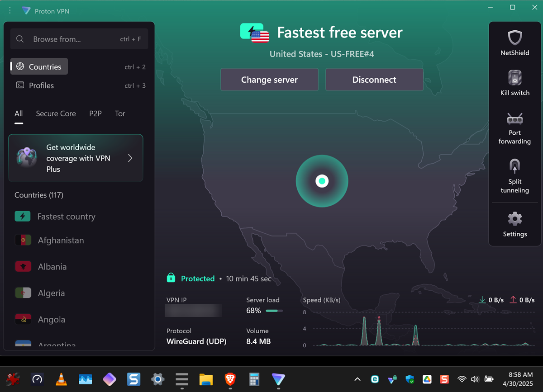Click the server load progress bar
Image resolution: width=543 pixels, height=392 pixels.
(274, 311)
